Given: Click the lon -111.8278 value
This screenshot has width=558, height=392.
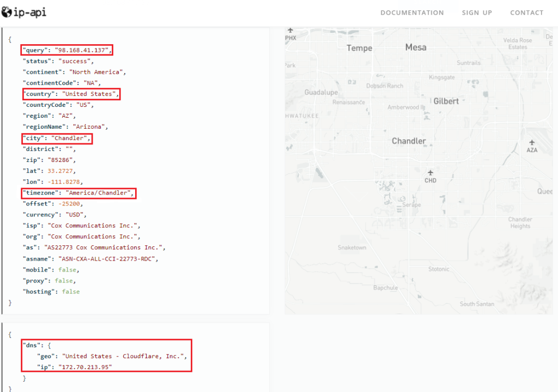Looking at the screenshot, I should pos(64,182).
